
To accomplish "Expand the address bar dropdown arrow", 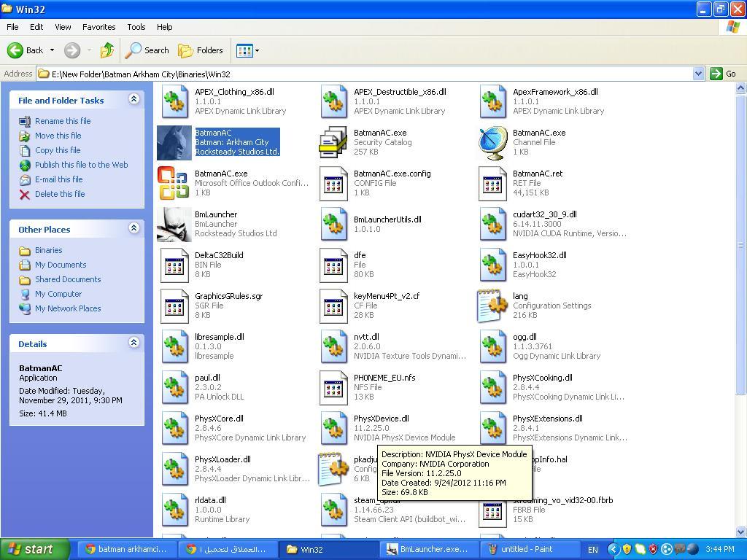I will point(698,74).
